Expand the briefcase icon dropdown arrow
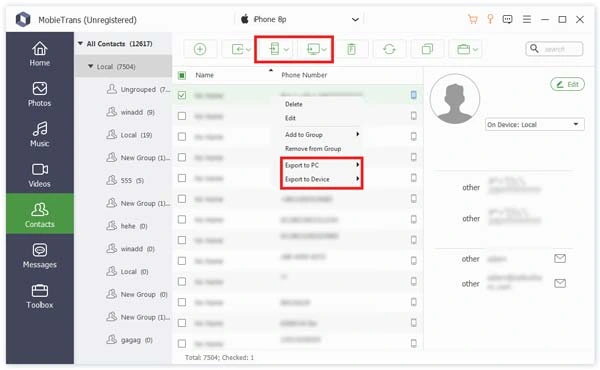 (475, 50)
